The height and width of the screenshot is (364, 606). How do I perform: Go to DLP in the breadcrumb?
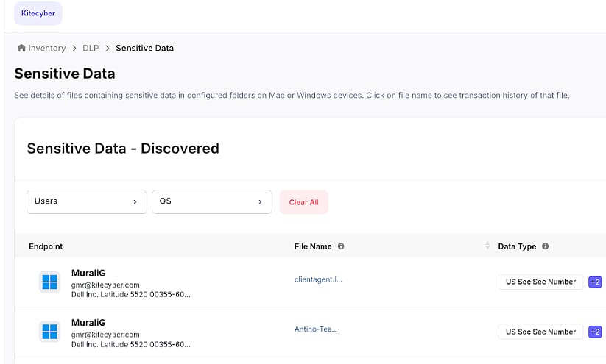91,49
